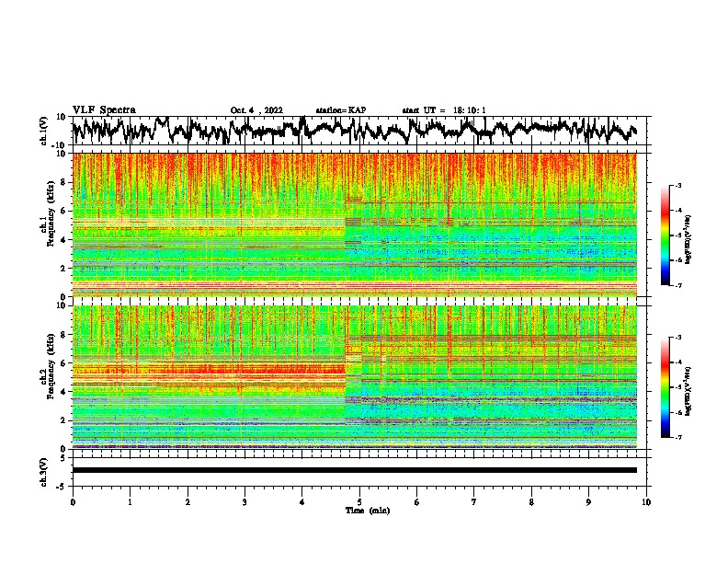Click the 2 kHz tick of ch.2 spectrogram
Image resolution: width=728 pixels, height=563 pixels.
[x=64, y=420]
